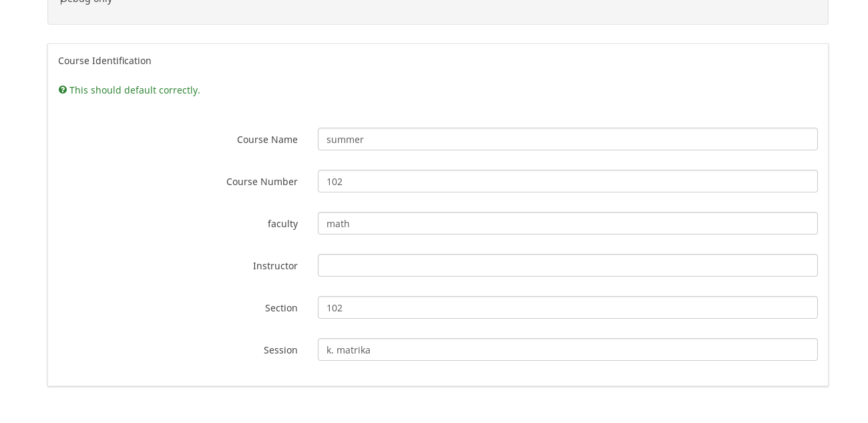Click the "Course Number" label text

[262, 182]
